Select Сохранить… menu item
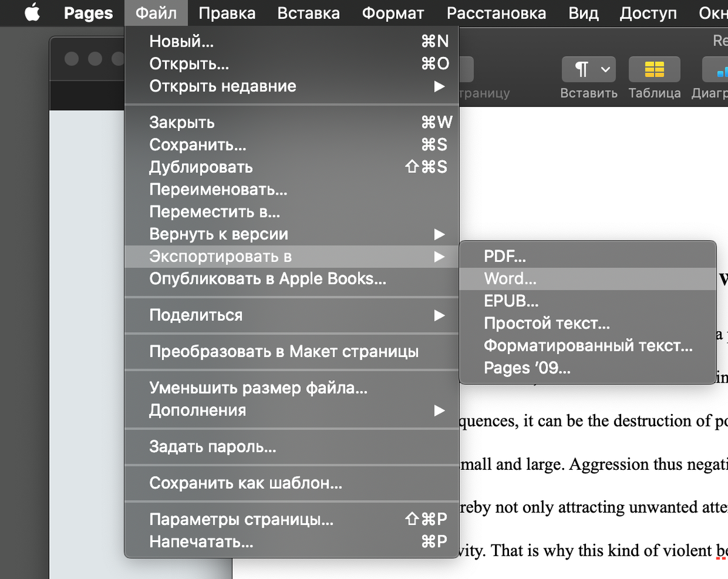 click(x=291, y=145)
